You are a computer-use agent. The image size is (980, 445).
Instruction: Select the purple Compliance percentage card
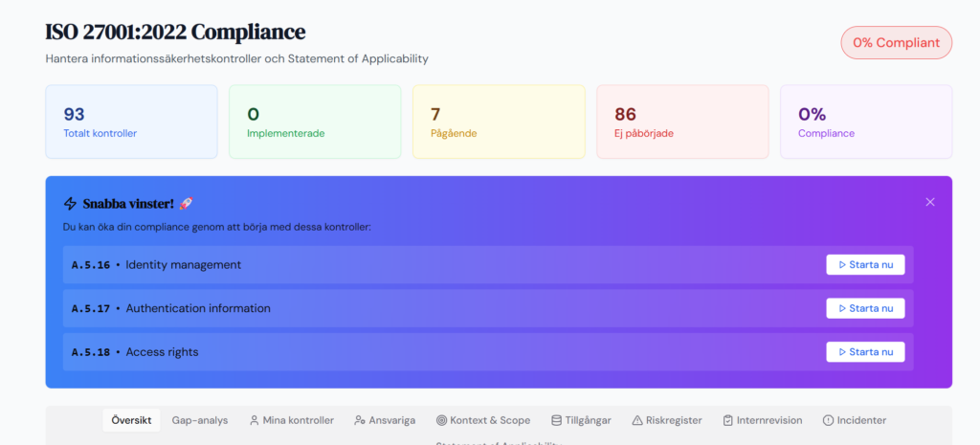pos(865,122)
